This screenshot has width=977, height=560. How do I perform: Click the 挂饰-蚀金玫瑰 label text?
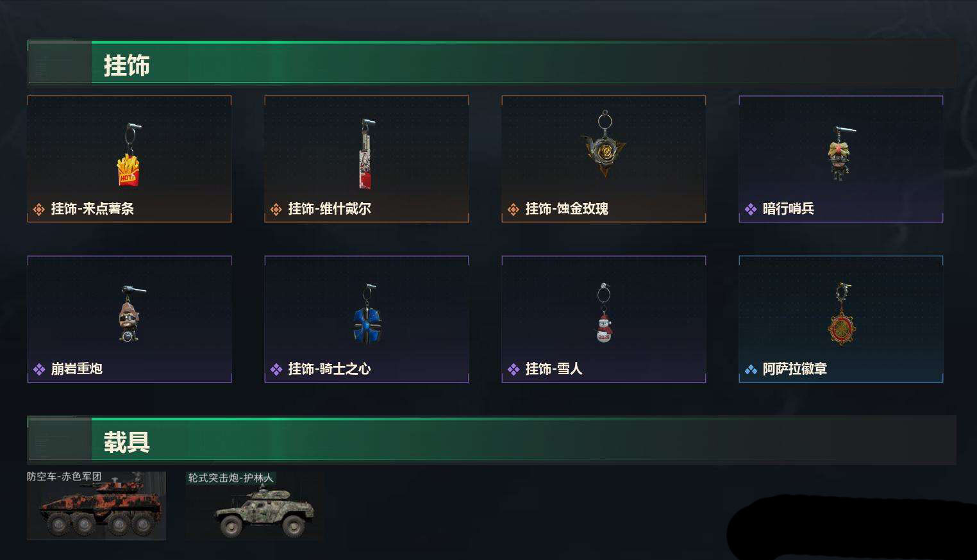[567, 209]
